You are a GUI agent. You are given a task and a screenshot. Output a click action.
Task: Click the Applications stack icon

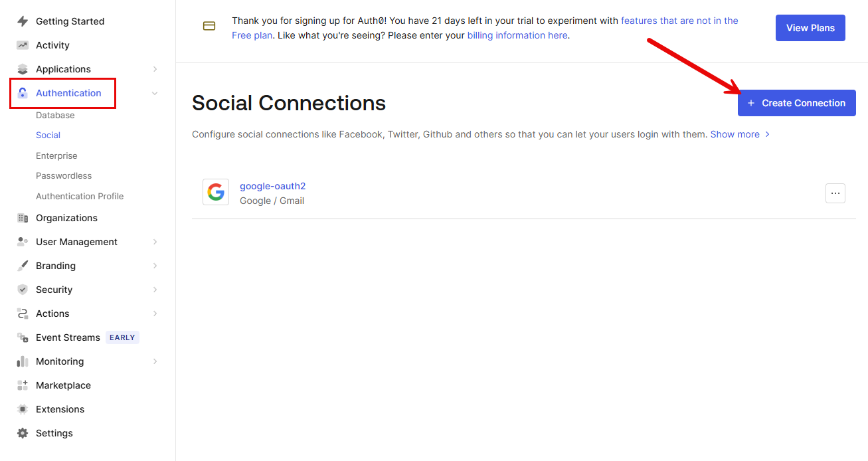click(x=23, y=69)
